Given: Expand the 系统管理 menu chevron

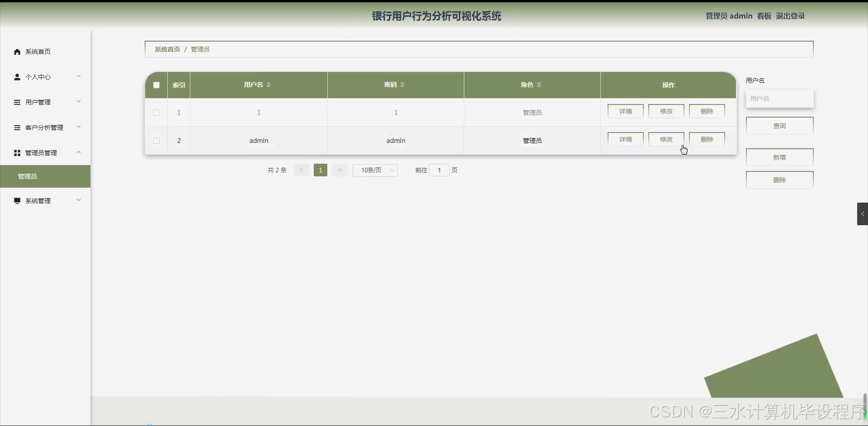Looking at the screenshot, I should click(79, 200).
